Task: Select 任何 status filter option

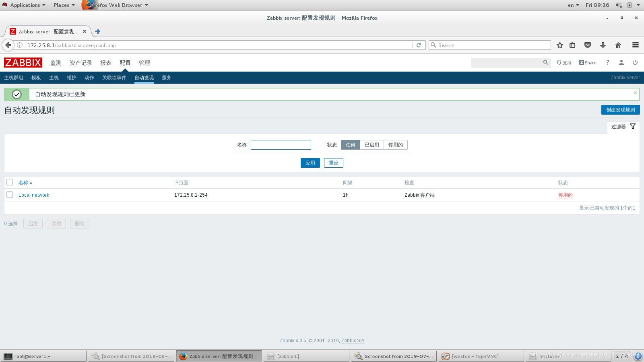Action: 351,145
